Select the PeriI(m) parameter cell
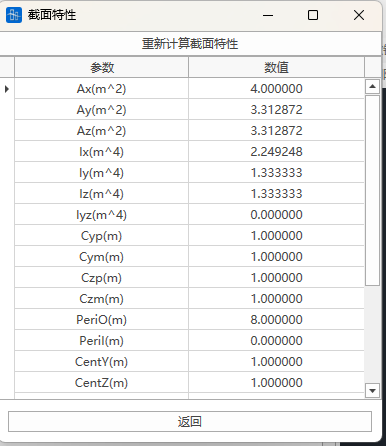 coord(101,341)
